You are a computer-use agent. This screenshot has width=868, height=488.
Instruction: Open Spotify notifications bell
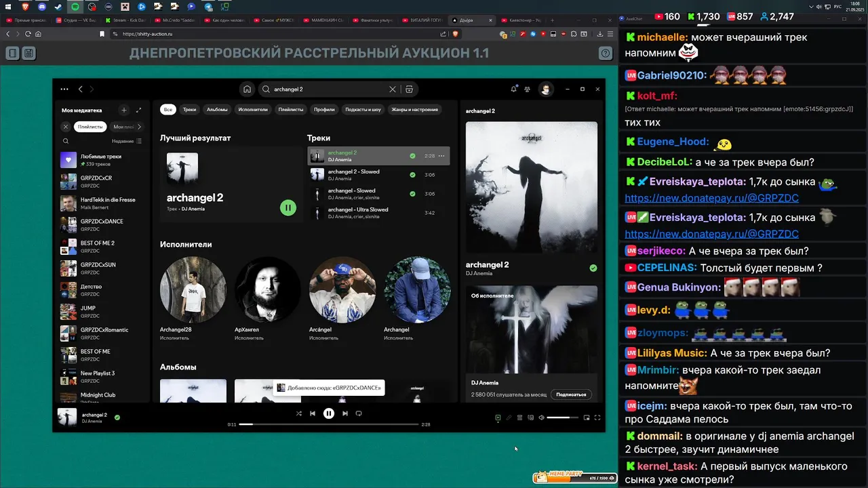pyautogui.click(x=513, y=89)
